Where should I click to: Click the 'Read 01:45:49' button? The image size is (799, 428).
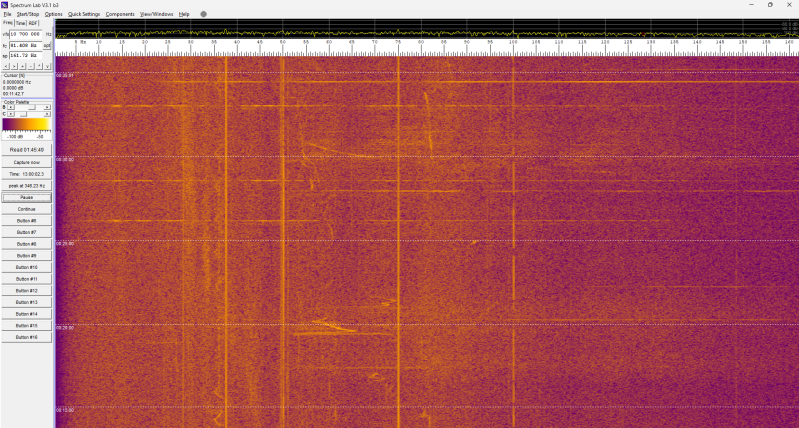[26, 150]
